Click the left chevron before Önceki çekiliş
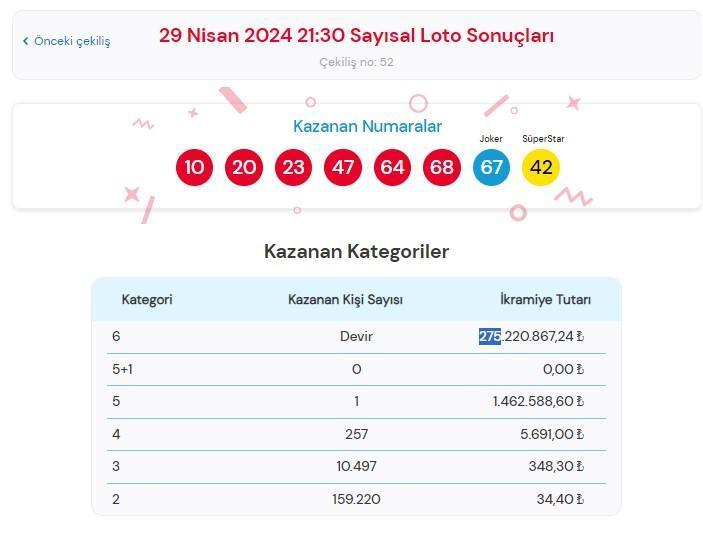The height and width of the screenshot is (556, 703). [x=26, y=41]
